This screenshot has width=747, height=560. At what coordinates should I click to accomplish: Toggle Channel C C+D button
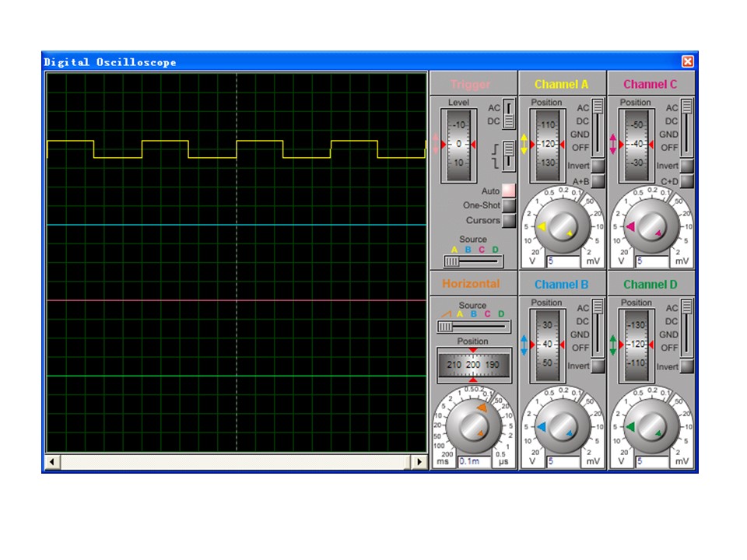pos(686,181)
